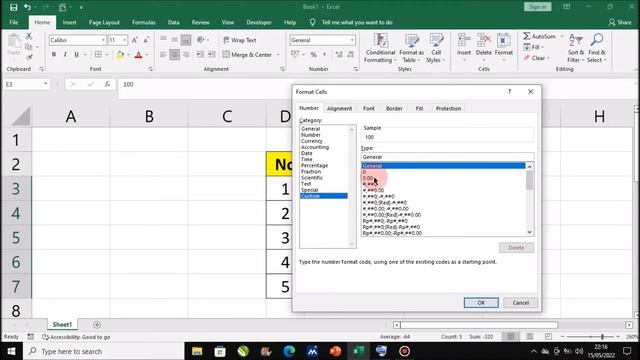Cut the selection with scissors icon
The height and width of the screenshot is (360, 640).
coord(29,37)
